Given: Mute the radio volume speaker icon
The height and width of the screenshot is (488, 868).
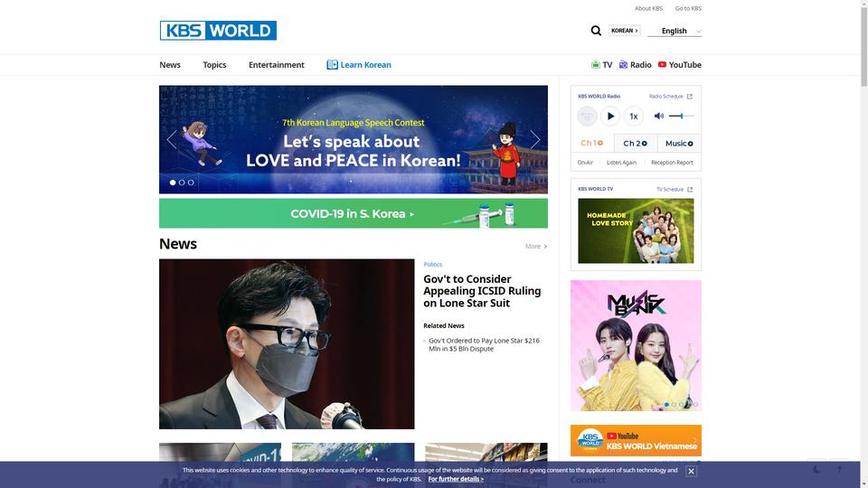Looking at the screenshot, I should pos(659,117).
